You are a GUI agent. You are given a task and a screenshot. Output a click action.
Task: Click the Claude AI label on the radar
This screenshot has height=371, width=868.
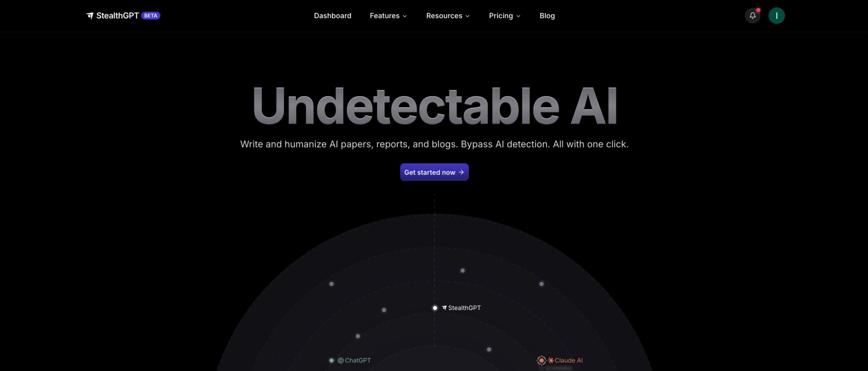(568, 360)
